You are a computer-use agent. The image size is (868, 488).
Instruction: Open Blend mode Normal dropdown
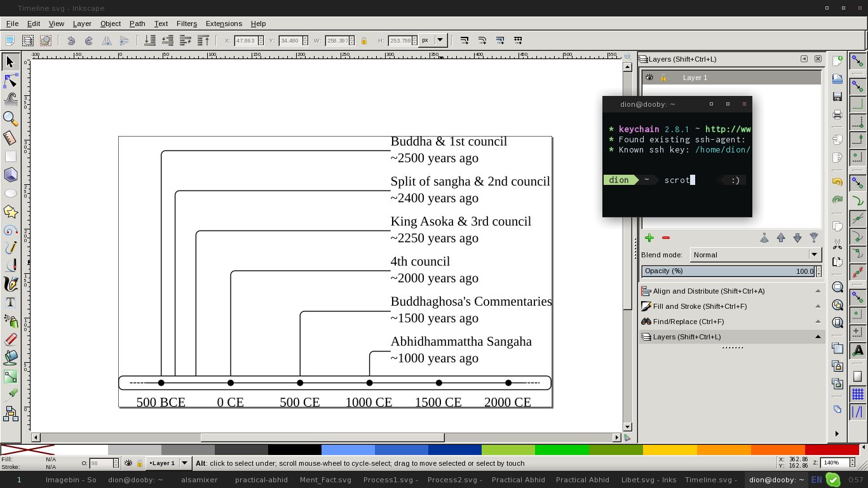756,255
